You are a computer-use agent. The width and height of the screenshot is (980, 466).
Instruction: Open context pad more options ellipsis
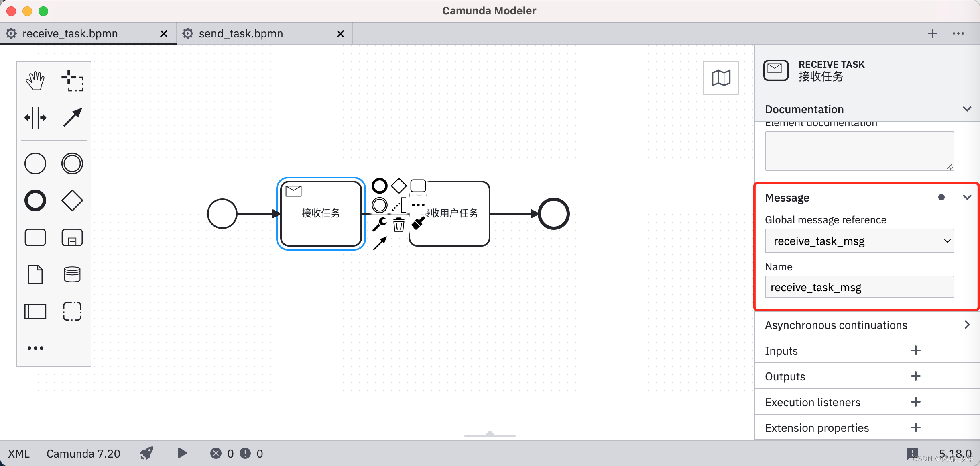(418, 205)
